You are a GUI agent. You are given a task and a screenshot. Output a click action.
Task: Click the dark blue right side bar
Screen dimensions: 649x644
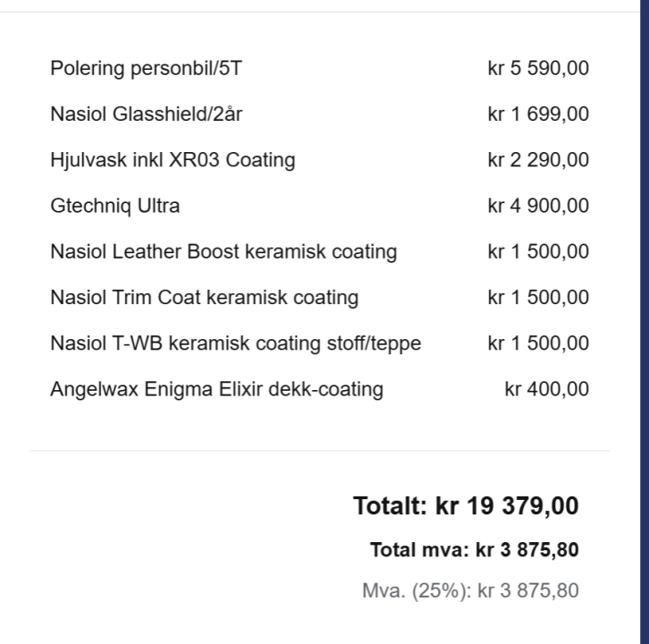[x=645, y=322]
